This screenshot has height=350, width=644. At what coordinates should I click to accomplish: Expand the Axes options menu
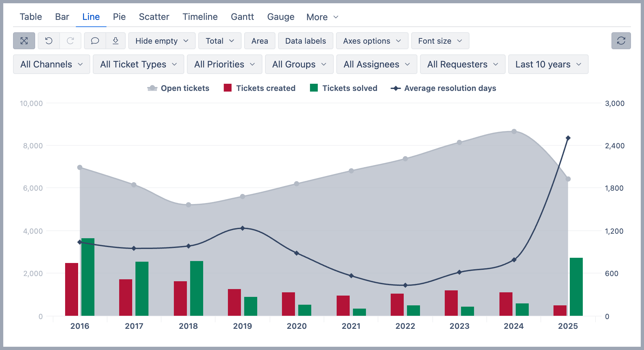[372, 41]
